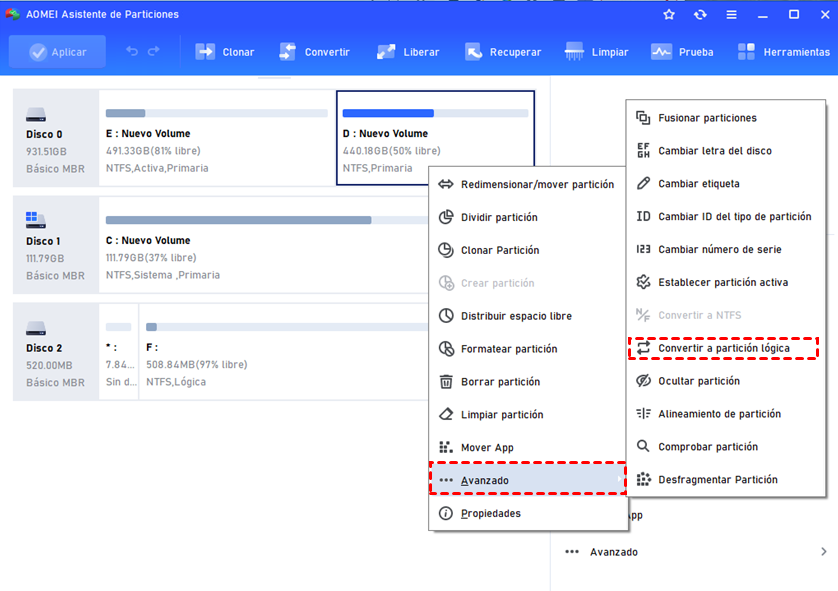
Task: Open the Liberar toolbar option
Action: click(408, 52)
